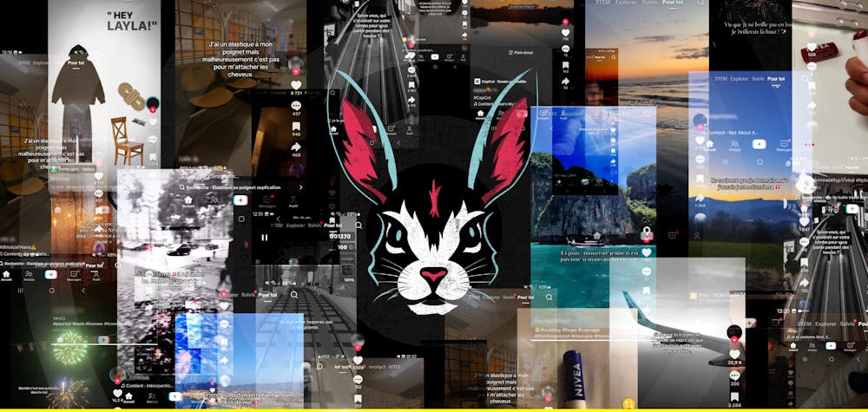The image size is (868, 412).
Task: Follow the creator via the plus above 22,9 K
Action: pyautogui.click(x=734, y=340)
